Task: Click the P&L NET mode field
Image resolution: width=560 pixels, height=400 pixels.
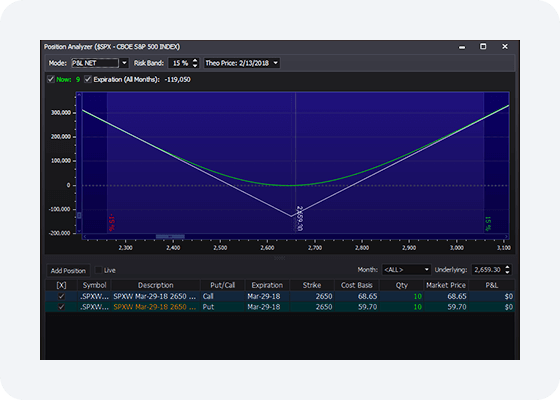Action: pos(95,63)
